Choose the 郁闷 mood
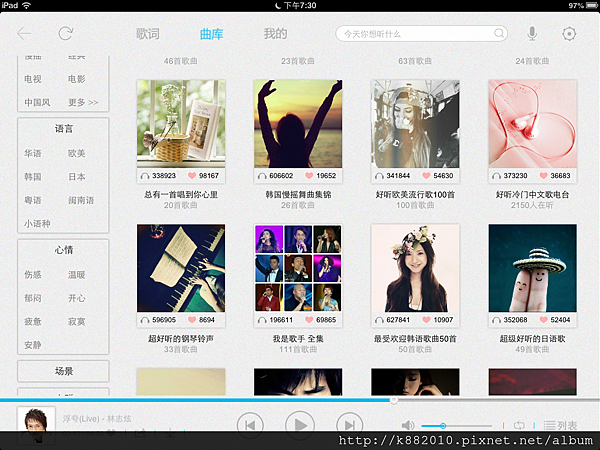This screenshot has height=450, width=600. pyautogui.click(x=33, y=298)
